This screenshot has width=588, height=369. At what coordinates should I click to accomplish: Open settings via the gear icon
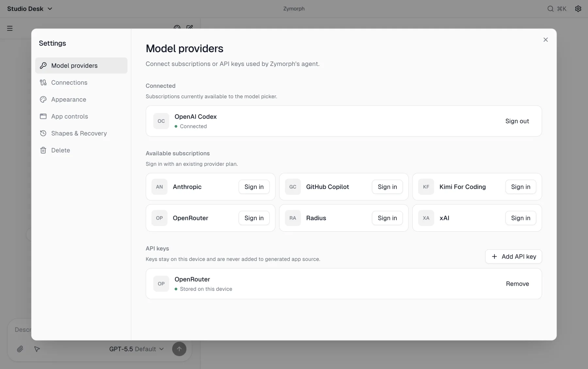(x=578, y=9)
